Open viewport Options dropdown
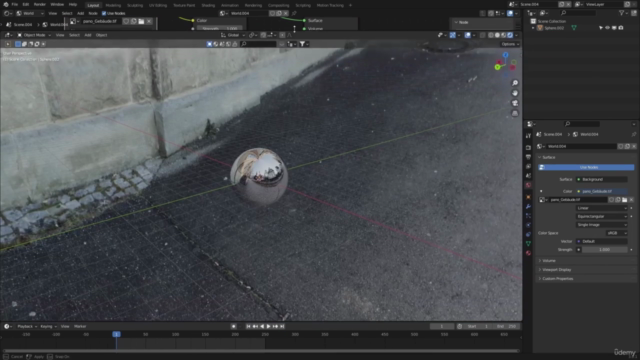The width and height of the screenshot is (640, 360). pos(510,44)
